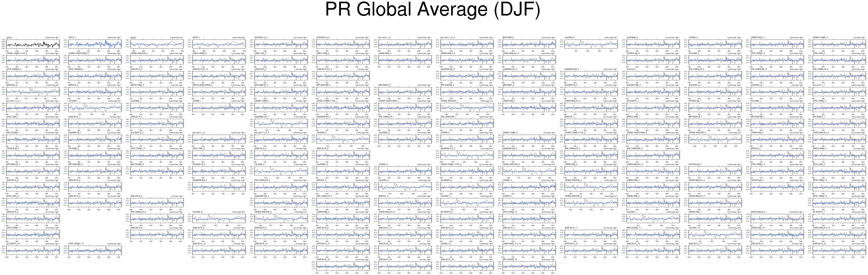This screenshot has width=868, height=275.
Task: Click the EC-EARTH_12 plot panel
Action: [x=33, y=250]
